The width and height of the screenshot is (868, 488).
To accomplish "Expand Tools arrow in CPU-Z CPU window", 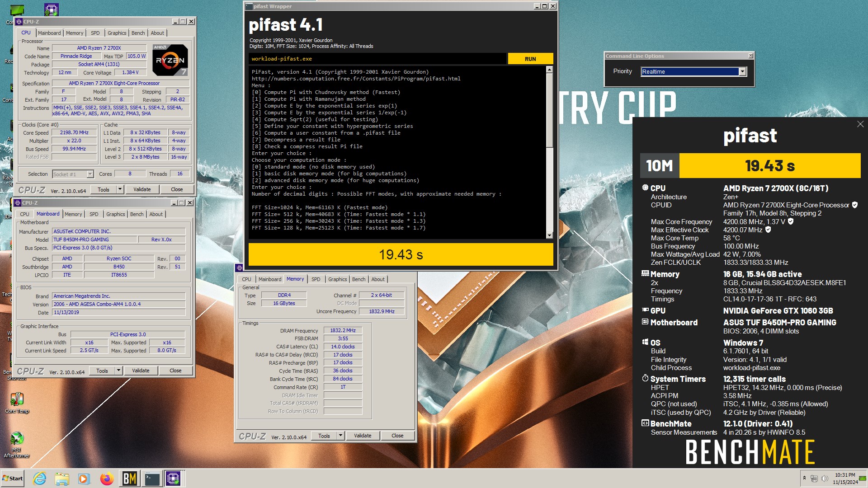I will point(120,189).
